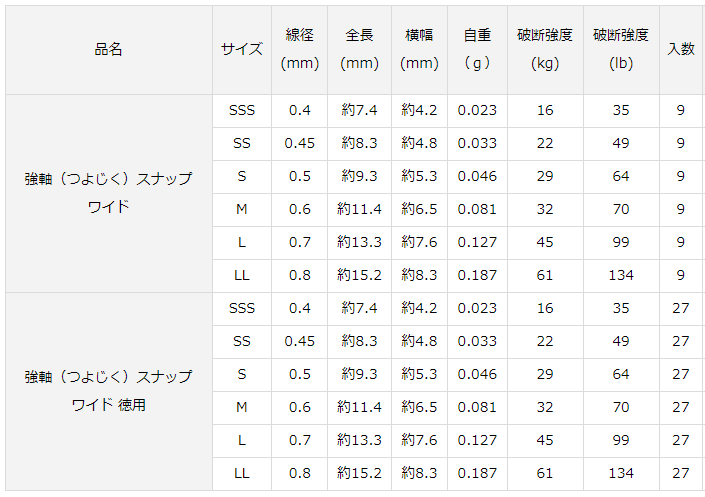Click the 品名 column header
This screenshot has width=705, height=497.
[108, 49]
